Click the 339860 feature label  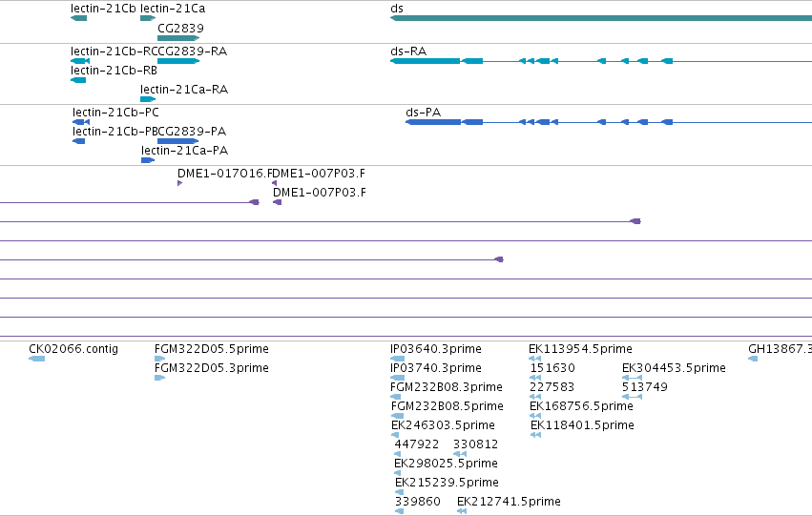click(x=417, y=502)
